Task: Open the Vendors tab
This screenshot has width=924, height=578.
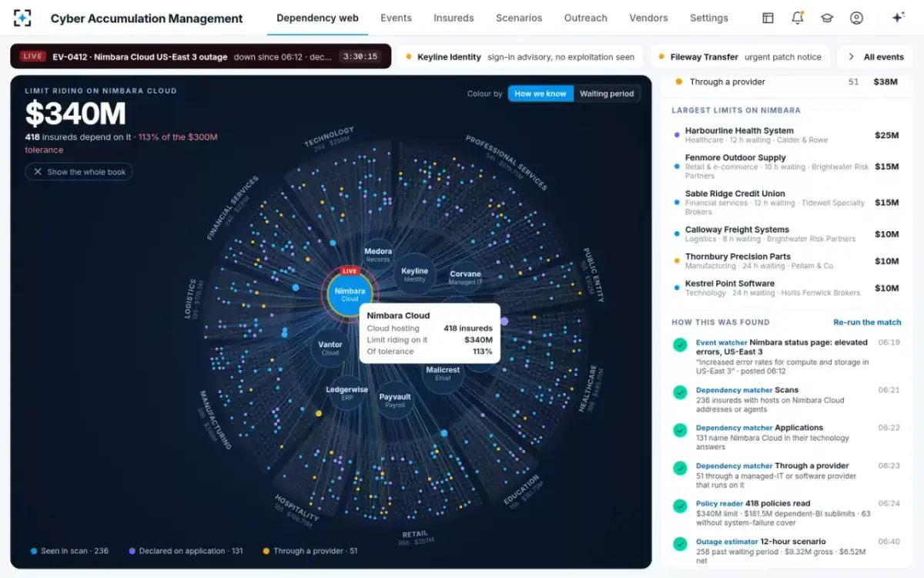Action: pos(648,18)
